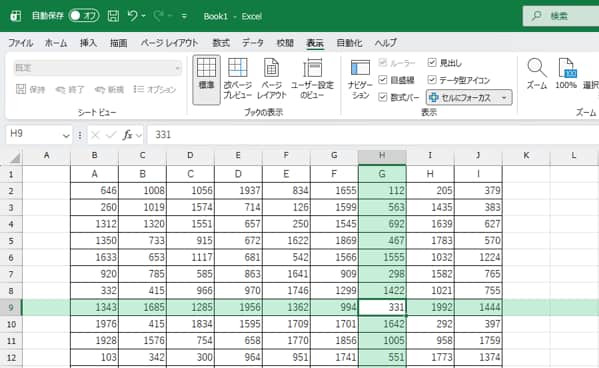
Task: Click the Excel app icon in title bar
Action: tap(16, 16)
